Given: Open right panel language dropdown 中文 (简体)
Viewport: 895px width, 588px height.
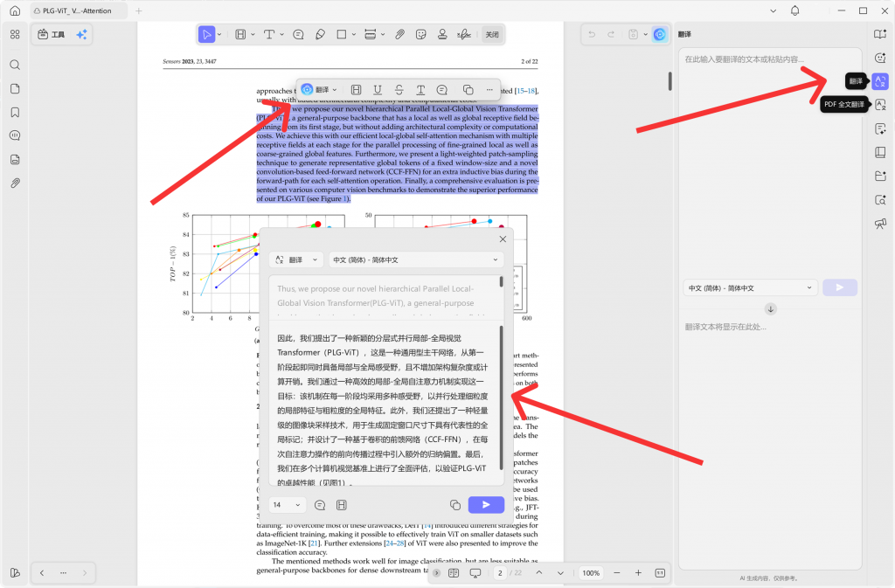Looking at the screenshot, I should coord(750,288).
